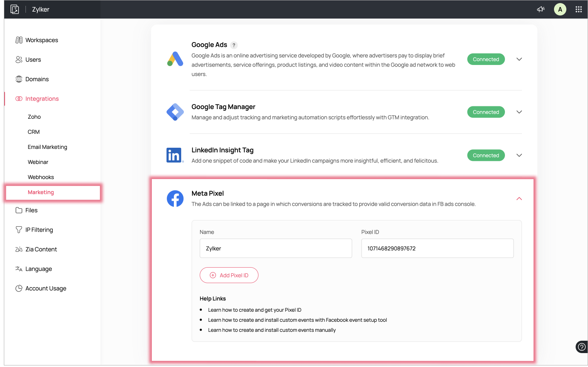
Task: Click the Workspaces sidebar icon
Action: [x=19, y=40]
